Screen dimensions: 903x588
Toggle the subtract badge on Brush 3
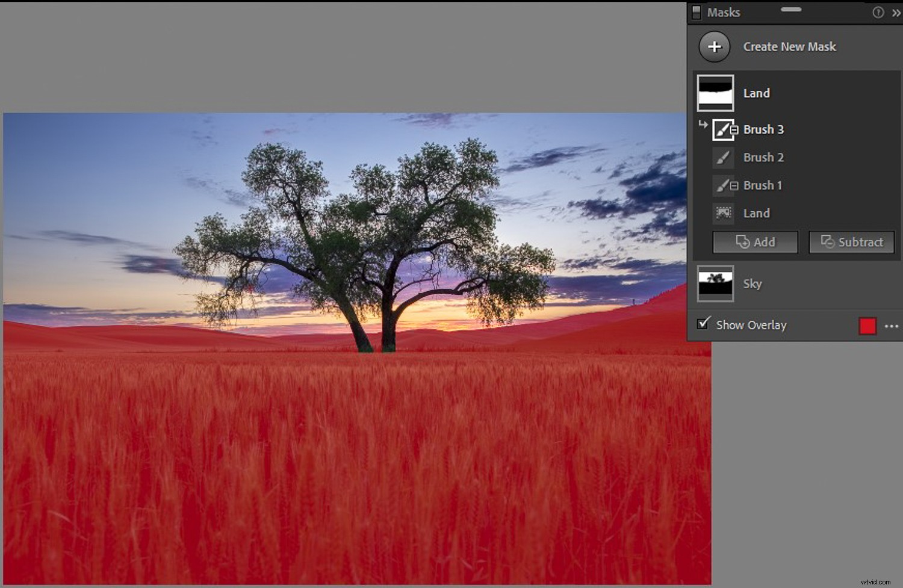(734, 130)
